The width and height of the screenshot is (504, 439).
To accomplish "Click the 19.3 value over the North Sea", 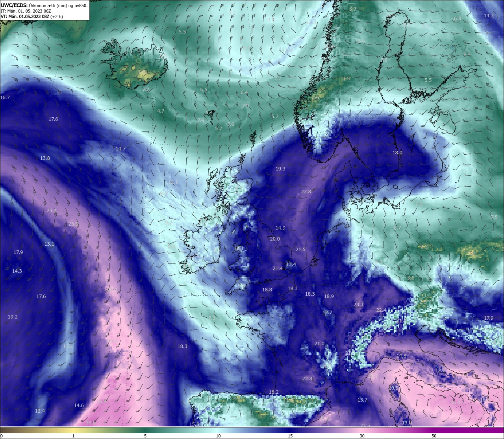I will point(280,169).
